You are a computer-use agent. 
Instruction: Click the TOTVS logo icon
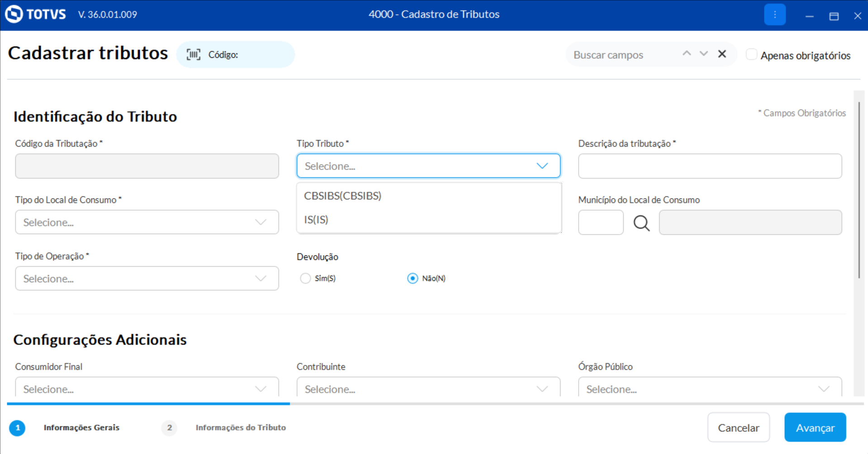pyautogui.click(x=14, y=14)
